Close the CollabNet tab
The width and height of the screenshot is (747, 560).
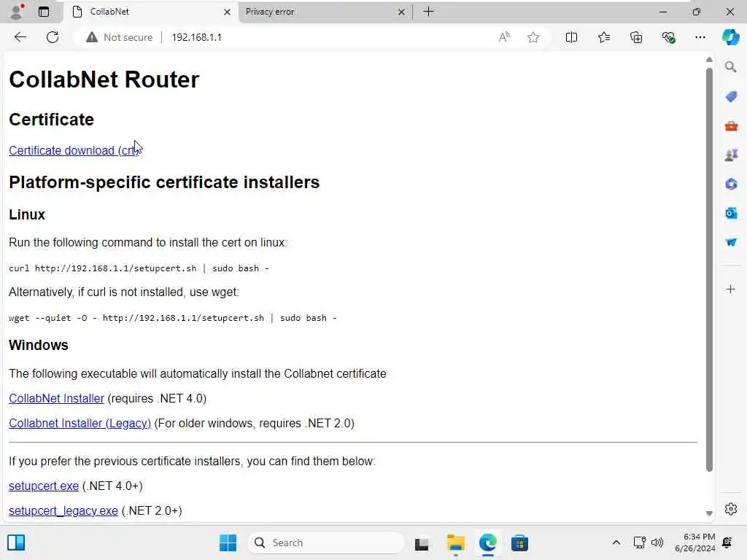click(x=228, y=12)
